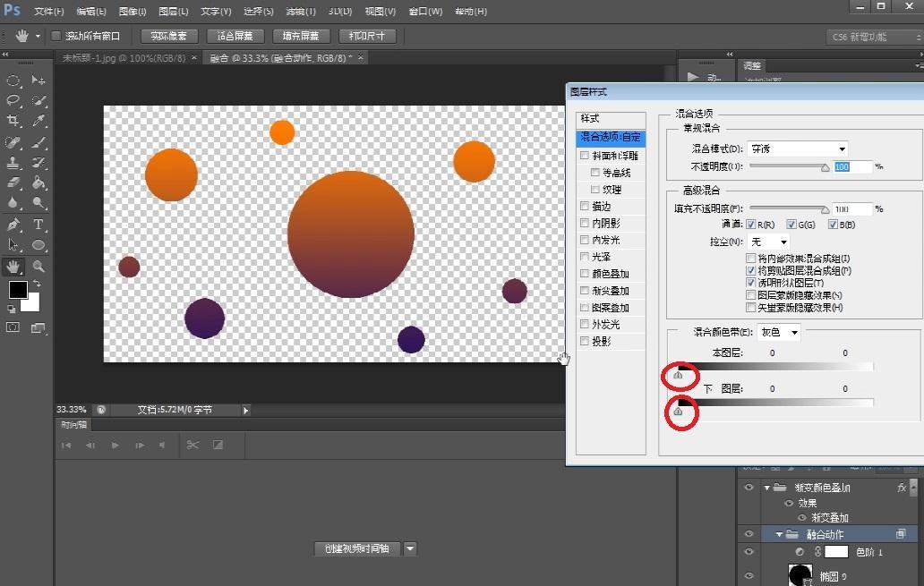This screenshot has width=924, height=586.
Task: Enable the 描边 (Stroke) style checkbox
Action: click(585, 207)
